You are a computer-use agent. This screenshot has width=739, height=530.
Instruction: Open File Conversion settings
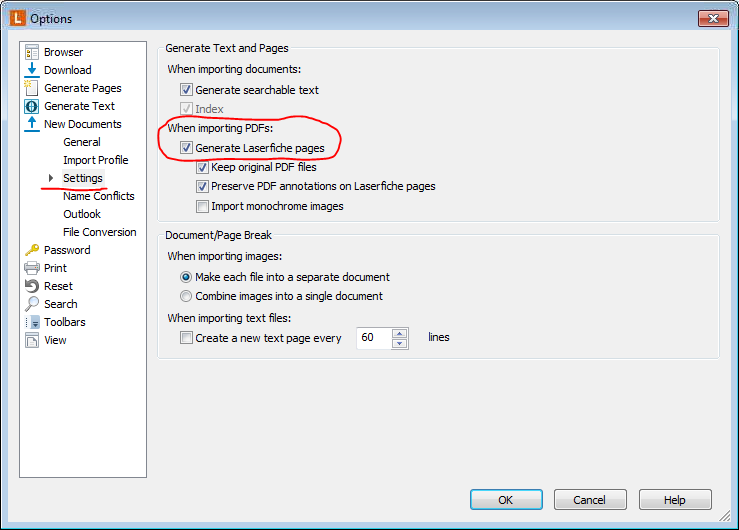tap(100, 232)
